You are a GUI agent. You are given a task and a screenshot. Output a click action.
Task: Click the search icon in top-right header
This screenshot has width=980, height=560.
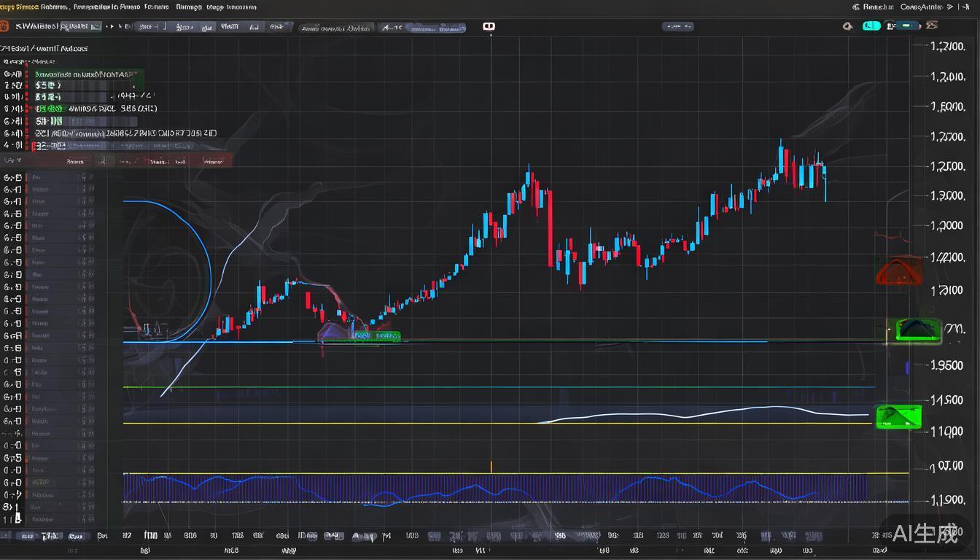(x=856, y=7)
